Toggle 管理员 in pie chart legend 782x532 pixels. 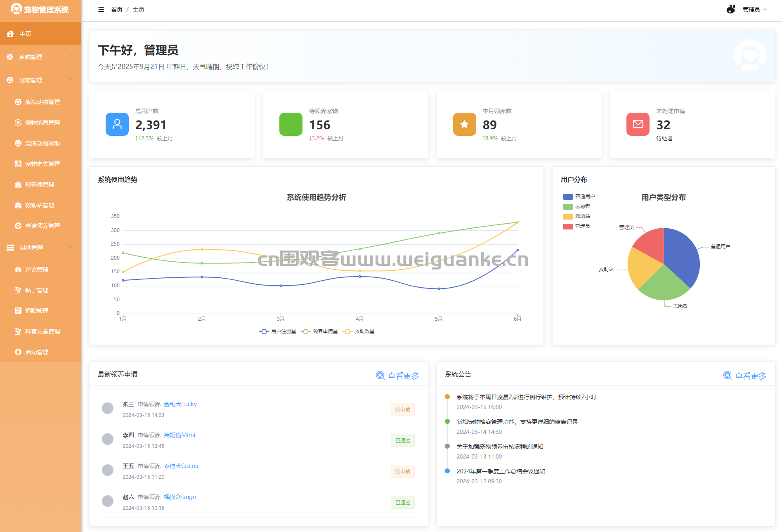pos(576,226)
